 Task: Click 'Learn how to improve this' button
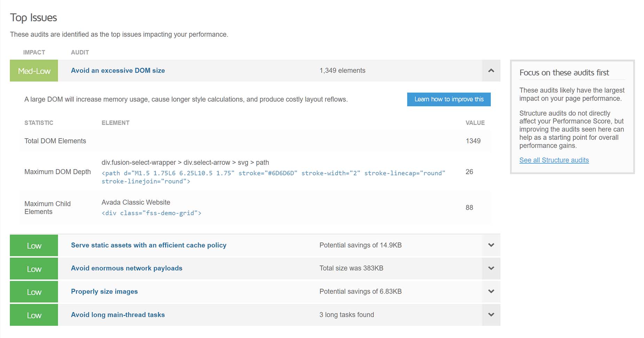(x=449, y=99)
